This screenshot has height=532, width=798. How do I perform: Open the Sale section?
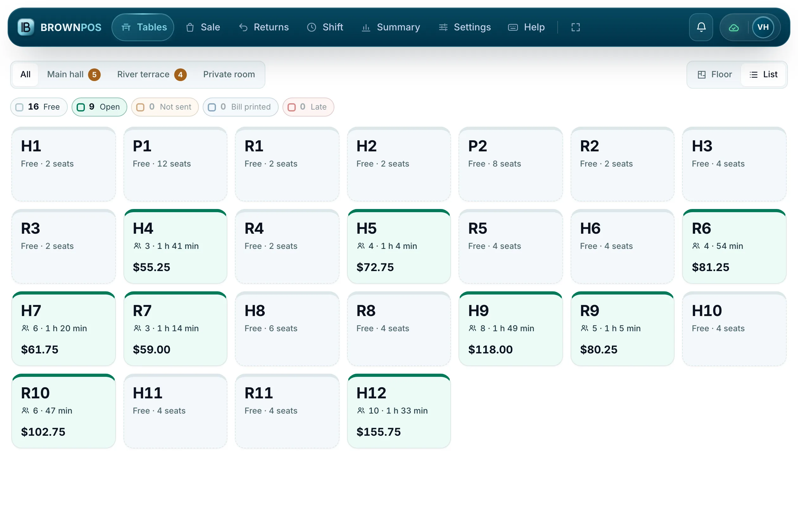(203, 27)
